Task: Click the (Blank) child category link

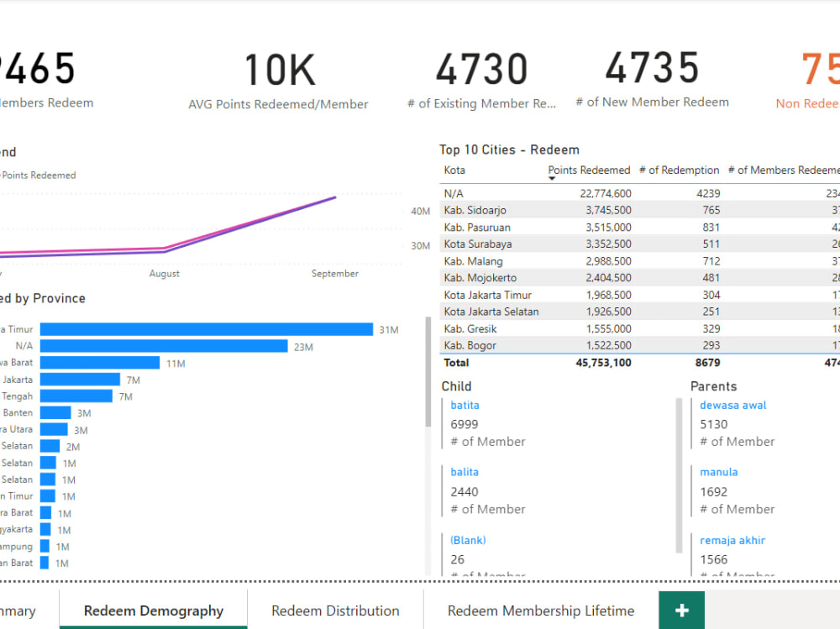Action: [467, 540]
